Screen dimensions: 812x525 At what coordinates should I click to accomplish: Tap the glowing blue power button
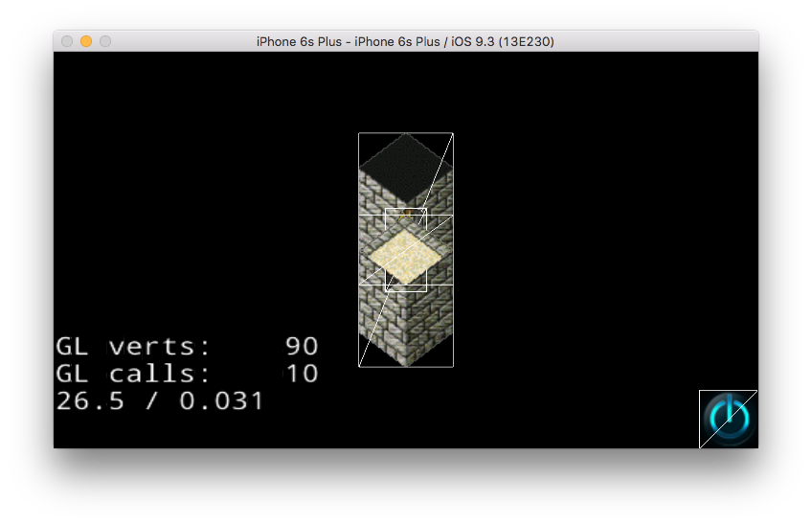click(x=730, y=419)
